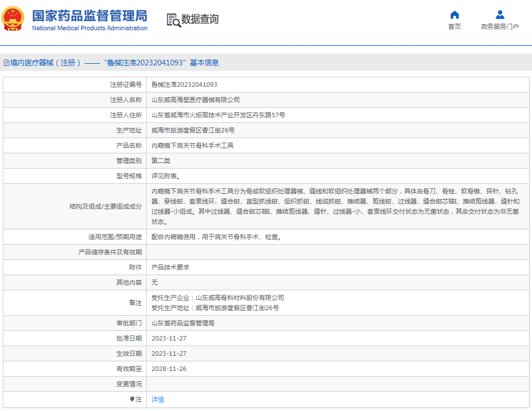Select approval department 山东省药品监督管理局
Image resolution: width=532 pixels, height=411 pixels.
(x=183, y=323)
